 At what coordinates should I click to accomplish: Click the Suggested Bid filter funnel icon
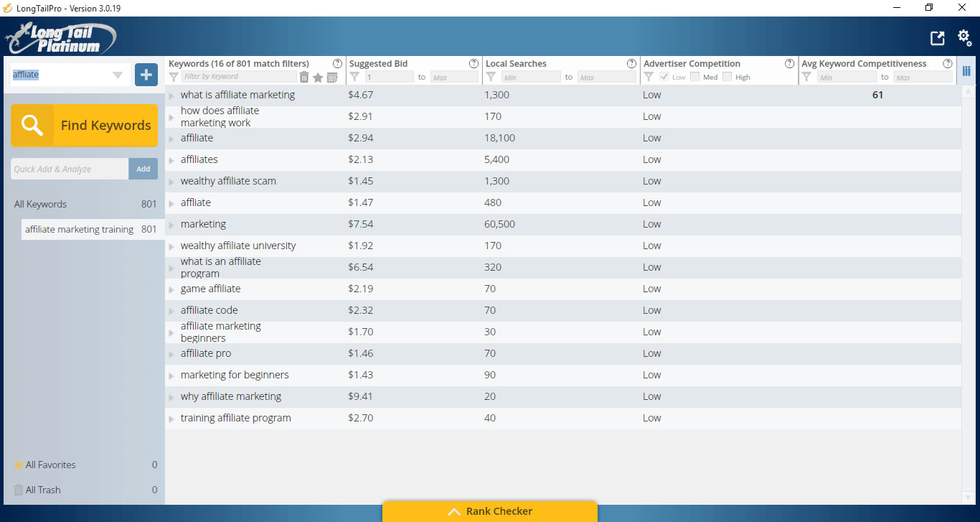point(354,77)
